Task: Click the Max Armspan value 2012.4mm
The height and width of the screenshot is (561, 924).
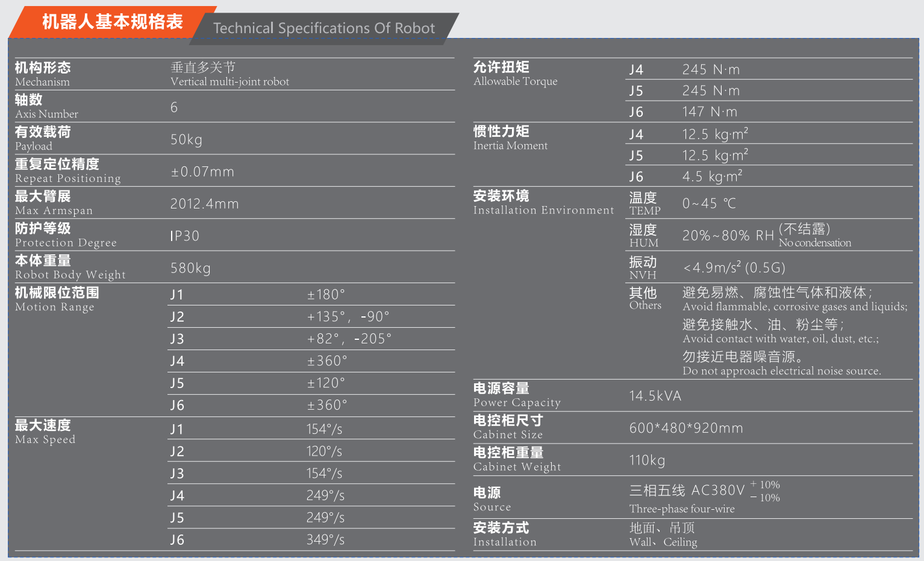Action: pyautogui.click(x=204, y=204)
